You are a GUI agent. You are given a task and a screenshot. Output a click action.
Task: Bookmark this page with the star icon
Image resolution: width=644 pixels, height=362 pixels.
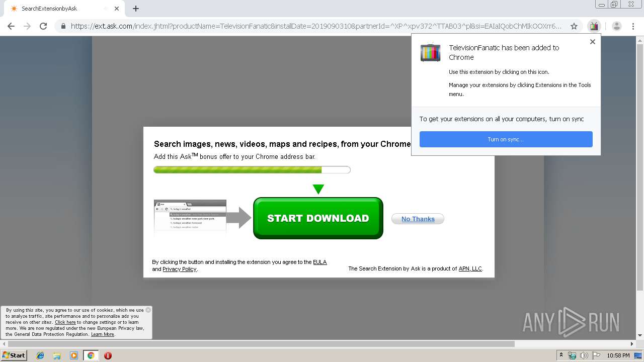(x=574, y=26)
